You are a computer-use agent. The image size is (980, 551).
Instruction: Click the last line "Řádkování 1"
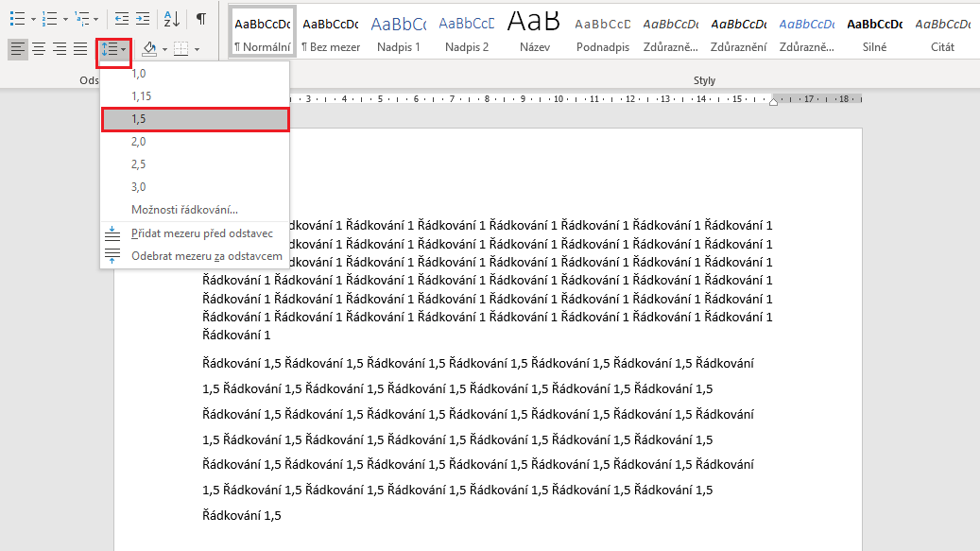(x=236, y=336)
